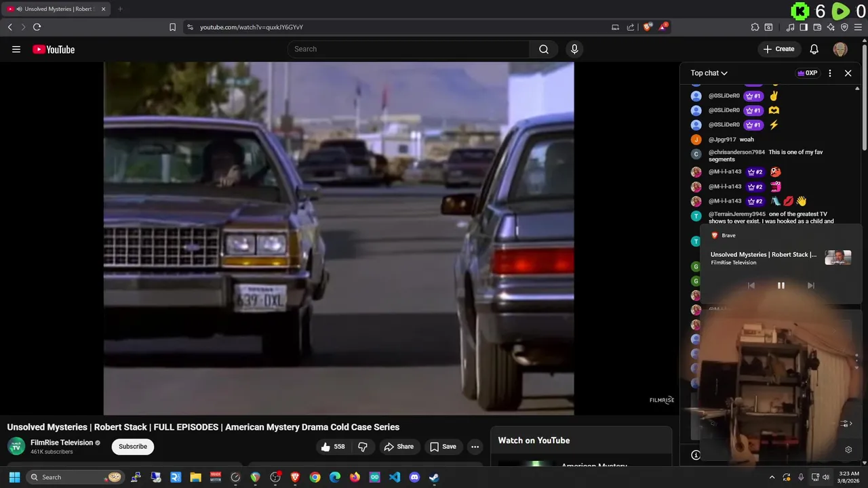Viewport: 868px width, 488px height.
Task: Open Discord from the taskbar
Action: pyautogui.click(x=414, y=477)
